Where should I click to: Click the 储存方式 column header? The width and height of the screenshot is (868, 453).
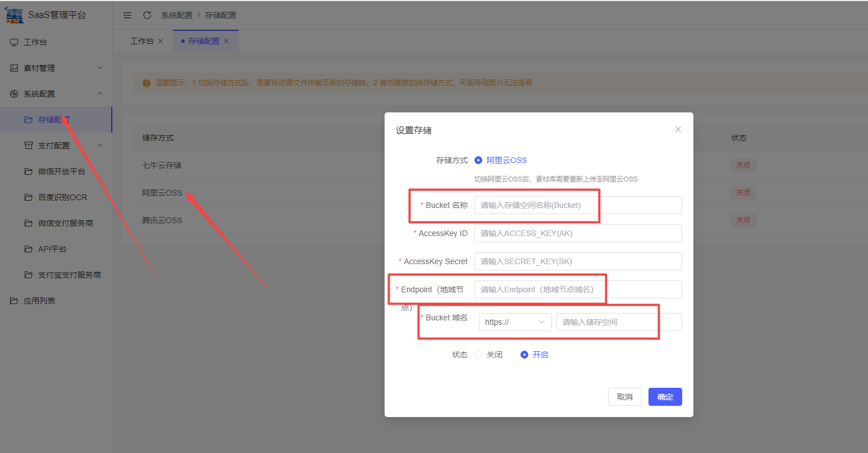coord(158,138)
